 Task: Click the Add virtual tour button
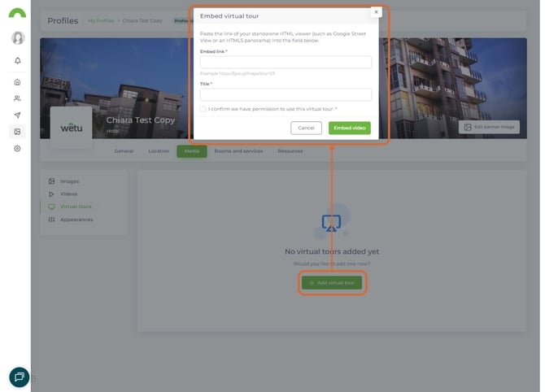click(x=331, y=282)
